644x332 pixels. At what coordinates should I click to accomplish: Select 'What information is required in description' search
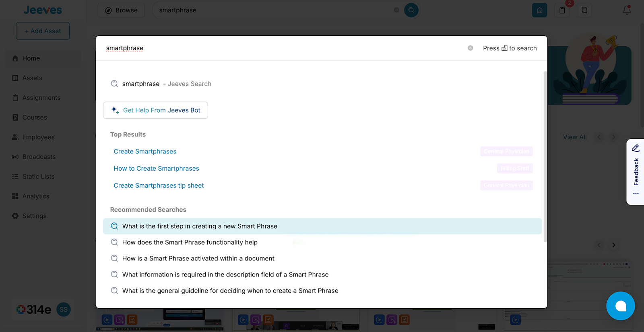[x=322, y=274]
